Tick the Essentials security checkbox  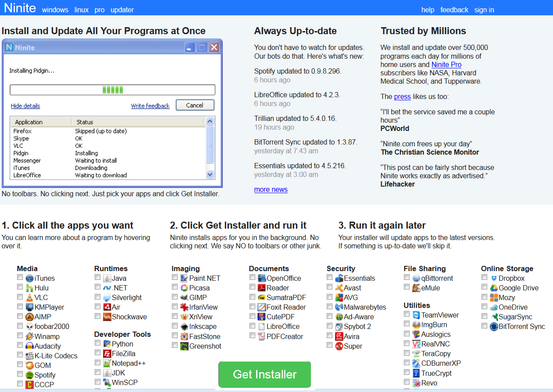pyautogui.click(x=329, y=277)
